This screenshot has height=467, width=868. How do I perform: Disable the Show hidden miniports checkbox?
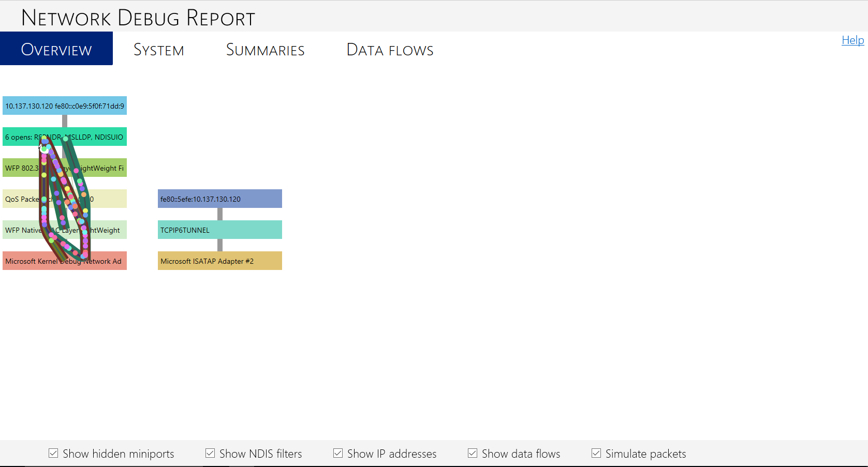[53, 453]
